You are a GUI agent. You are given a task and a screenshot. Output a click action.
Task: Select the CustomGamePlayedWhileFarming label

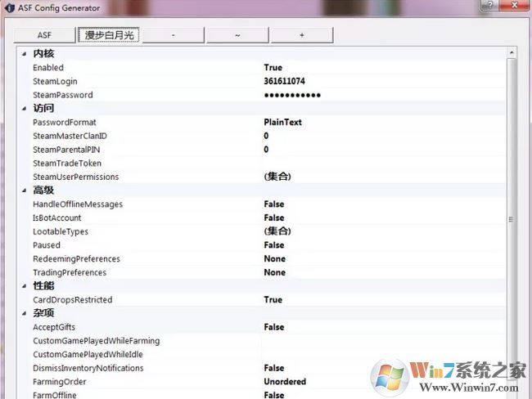click(97, 341)
